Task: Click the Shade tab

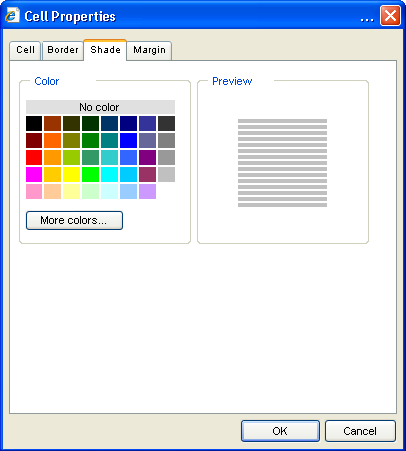Action: coord(105,50)
